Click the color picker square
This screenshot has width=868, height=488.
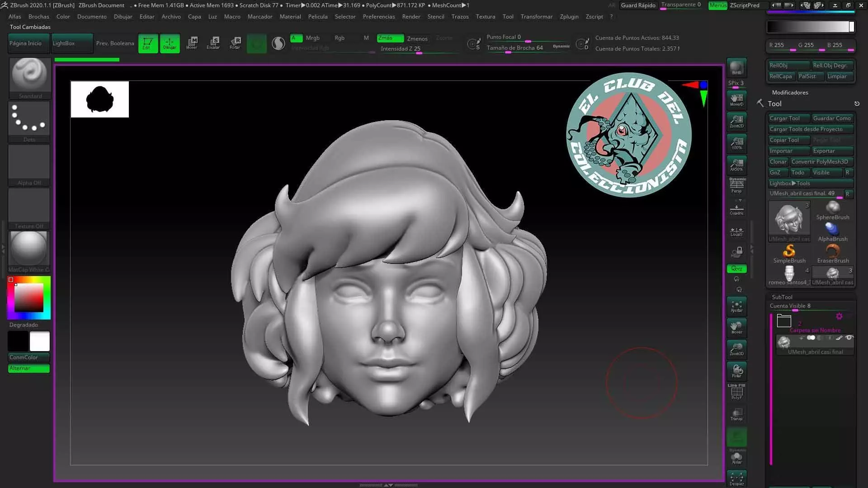tap(29, 297)
